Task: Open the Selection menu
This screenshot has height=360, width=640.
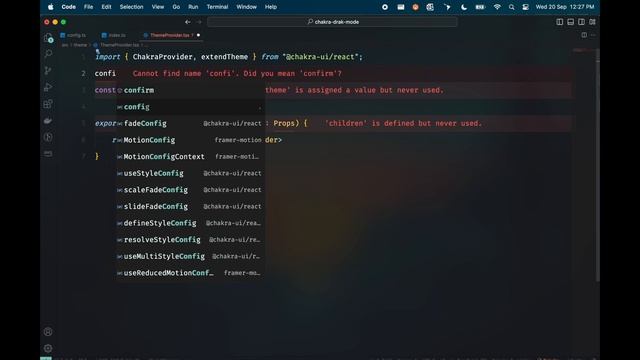Action: pyautogui.click(x=131, y=7)
